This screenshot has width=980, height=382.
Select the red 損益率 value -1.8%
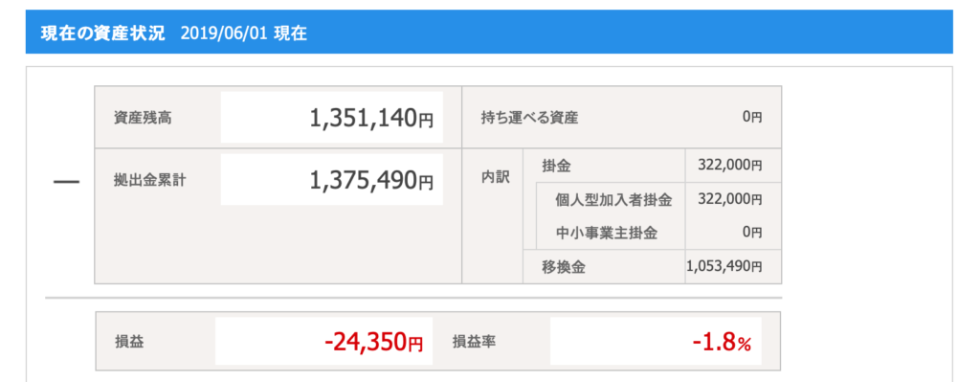722,343
